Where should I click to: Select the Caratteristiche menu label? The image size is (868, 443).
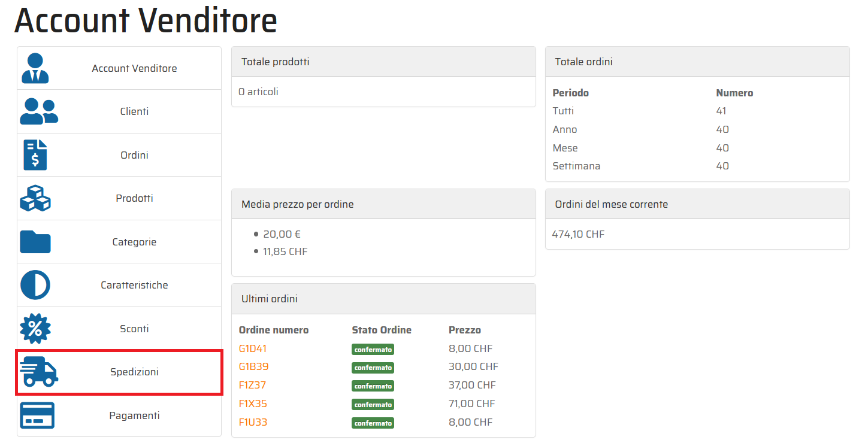coord(134,285)
